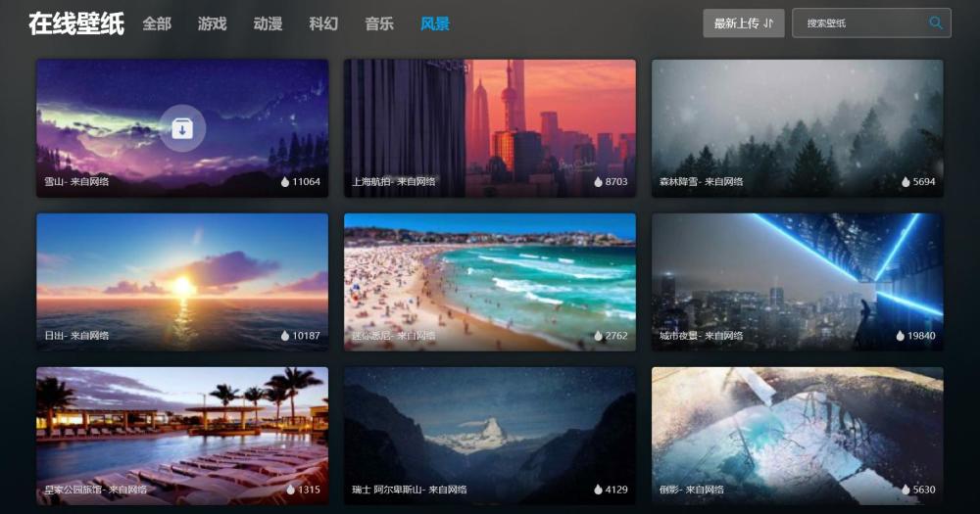Select the 瑞士 阿尔卑斯山 mountain thumbnail

click(490, 436)
